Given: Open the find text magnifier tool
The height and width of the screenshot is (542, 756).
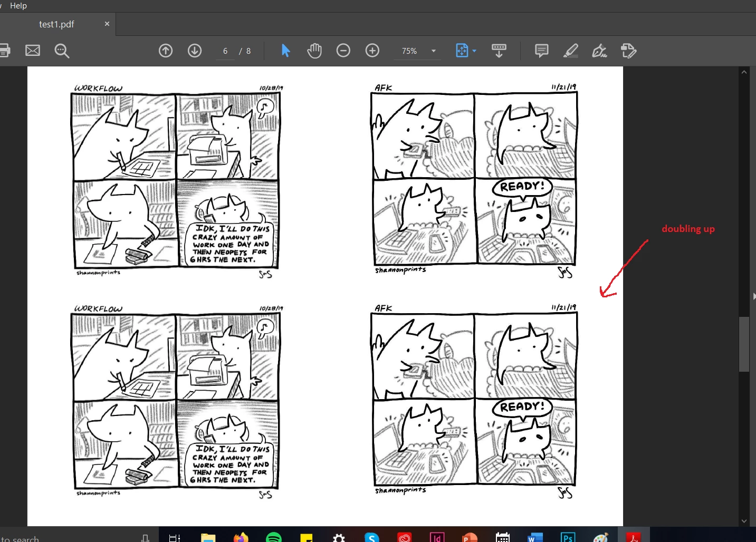Looking at the screenshot, I should [62, 51].
